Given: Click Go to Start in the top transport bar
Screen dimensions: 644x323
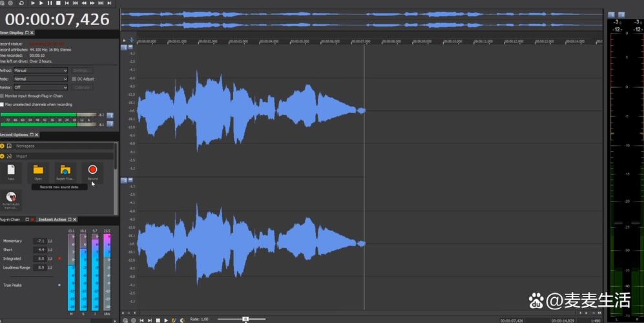Looking at the screenshot, I should [67, 3].
